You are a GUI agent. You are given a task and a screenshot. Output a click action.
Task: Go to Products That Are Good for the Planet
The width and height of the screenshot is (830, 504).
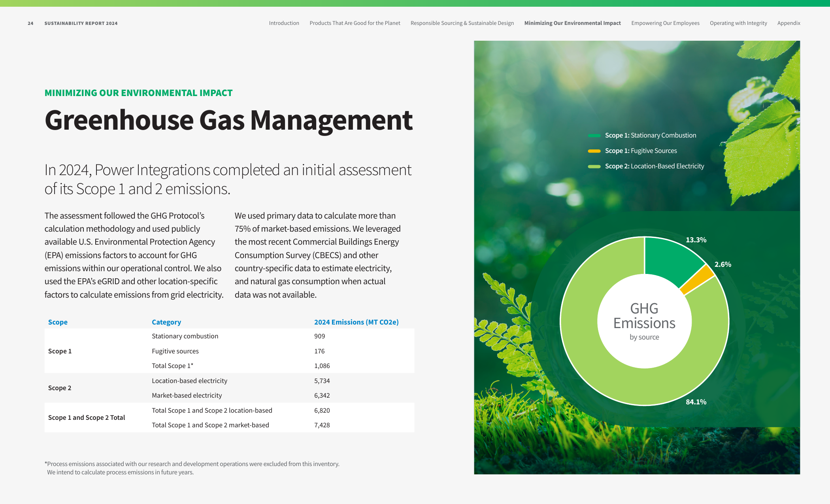355,23
